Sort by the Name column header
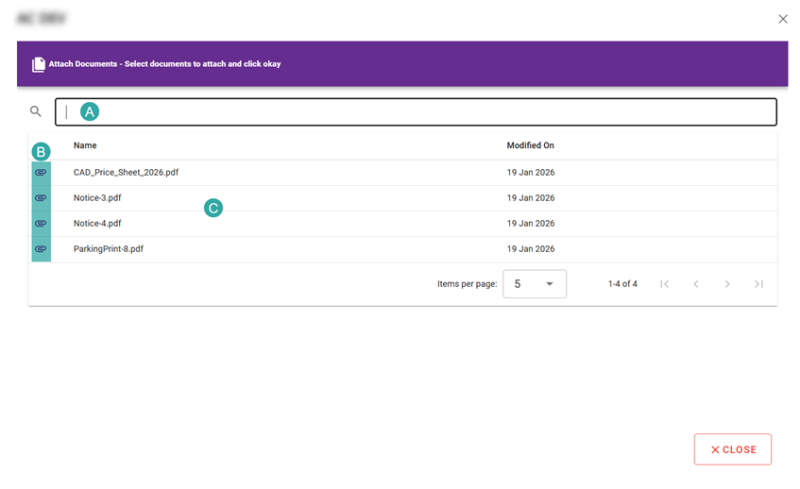The height and width of the screenshot is (489, 800). click(85, 145)
